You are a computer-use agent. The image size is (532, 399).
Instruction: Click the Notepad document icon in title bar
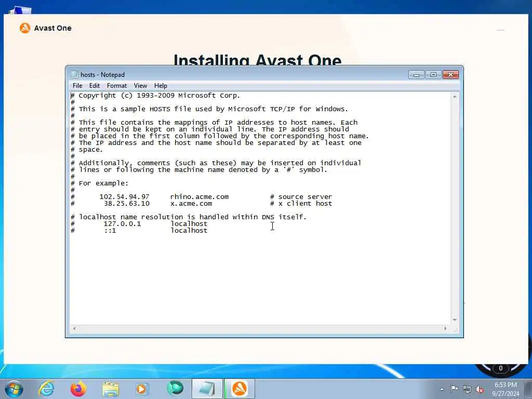[74, 75]
